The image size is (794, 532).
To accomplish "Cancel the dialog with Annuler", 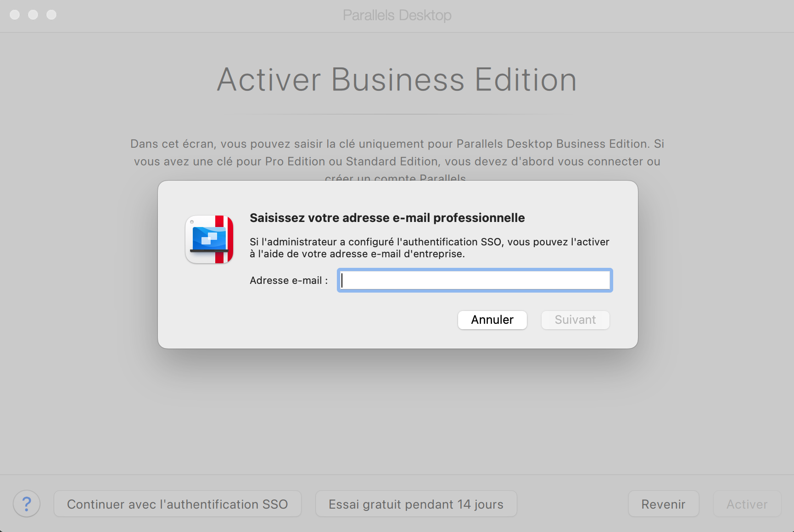I will pyautogui.click(x=492, y=320).
